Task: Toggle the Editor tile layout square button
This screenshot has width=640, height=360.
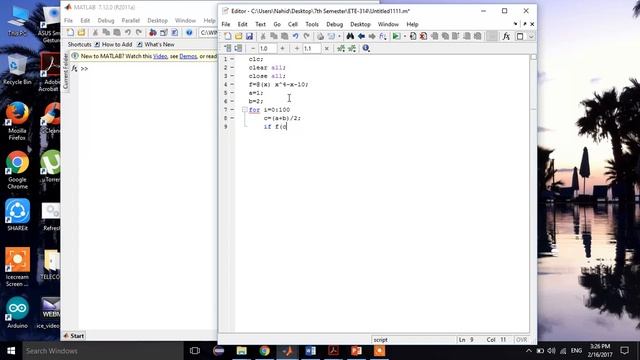Action: pyautogui.click(x=520, y=36)
